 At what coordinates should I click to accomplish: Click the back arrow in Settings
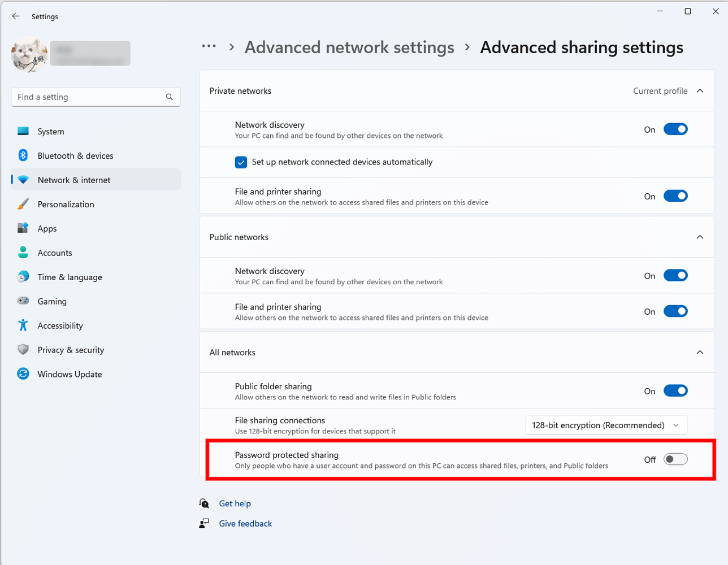[15, 16]
